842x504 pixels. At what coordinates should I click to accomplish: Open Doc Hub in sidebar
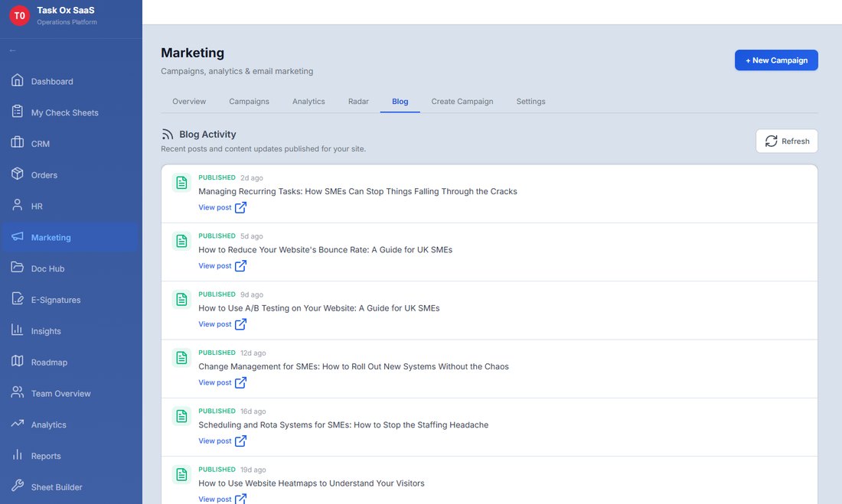(71, 268)
